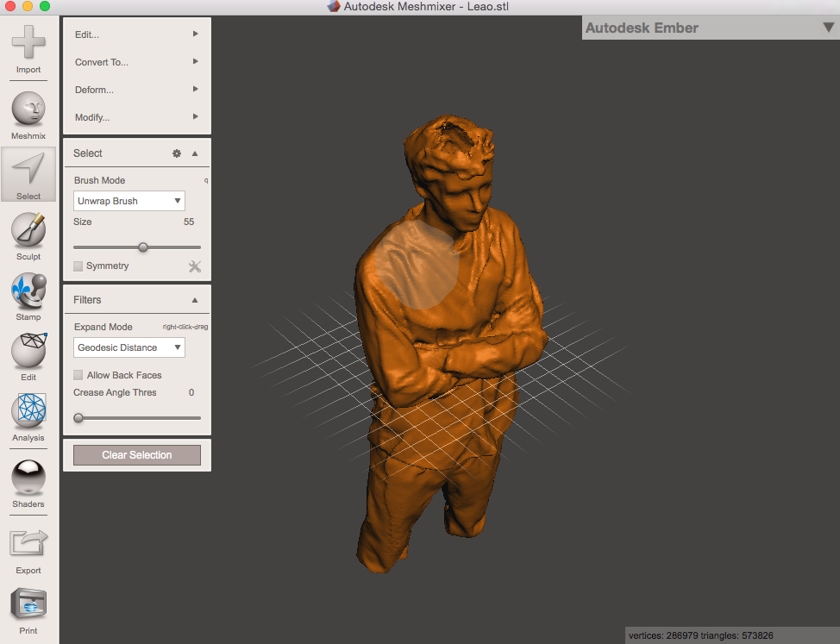
Task: Open the Deform... submenu
Action: point(136,90)
